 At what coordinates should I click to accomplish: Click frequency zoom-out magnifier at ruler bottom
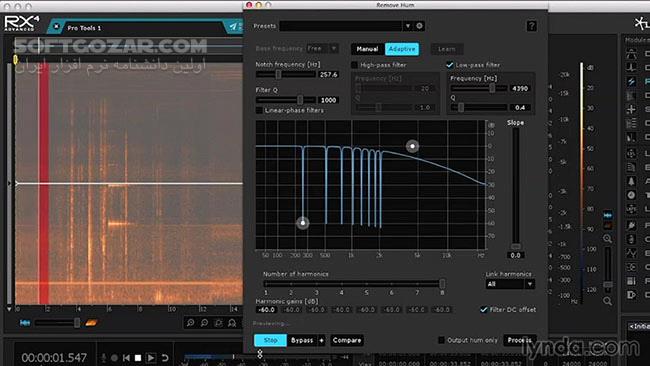pyautogui.click(x=607, y=301)
